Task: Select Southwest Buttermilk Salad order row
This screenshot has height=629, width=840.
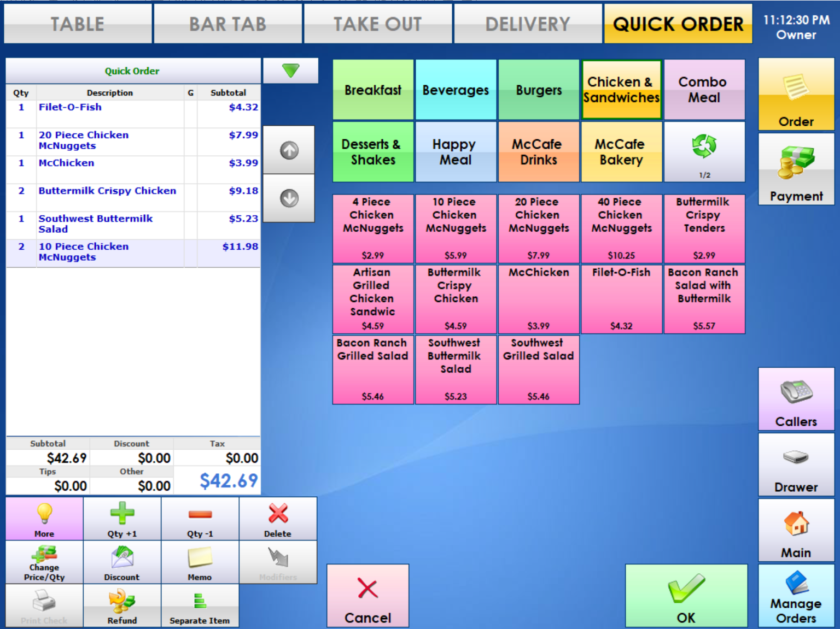Action: [133, 226]
